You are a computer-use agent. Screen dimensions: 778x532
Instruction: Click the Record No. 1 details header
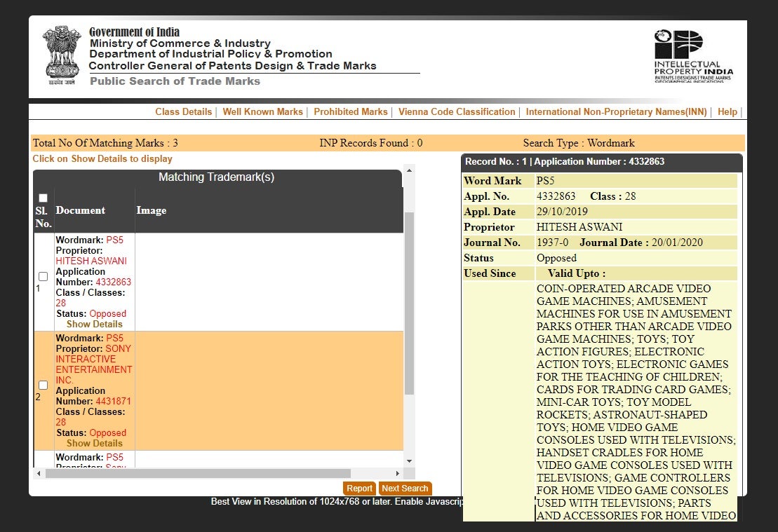(602, 162)
